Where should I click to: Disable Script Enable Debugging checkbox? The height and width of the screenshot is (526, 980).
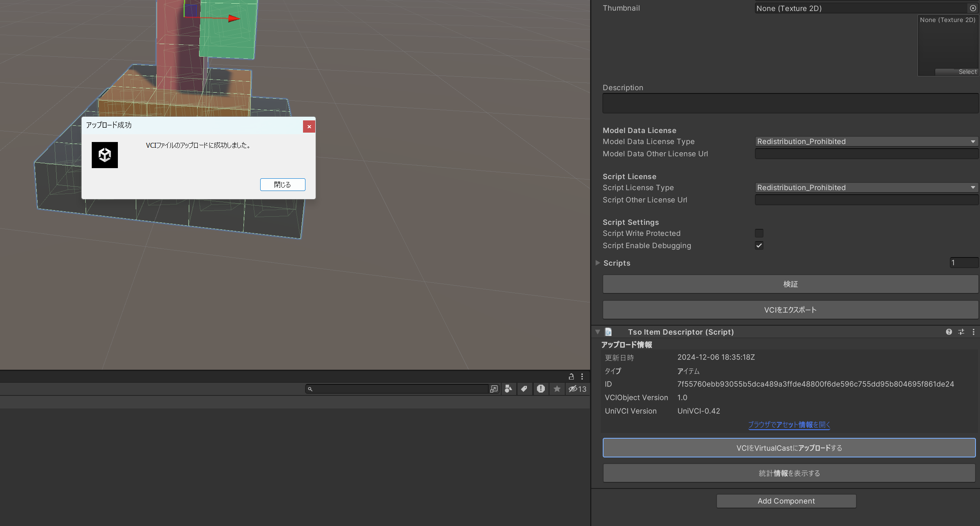(x=759, y=245)
